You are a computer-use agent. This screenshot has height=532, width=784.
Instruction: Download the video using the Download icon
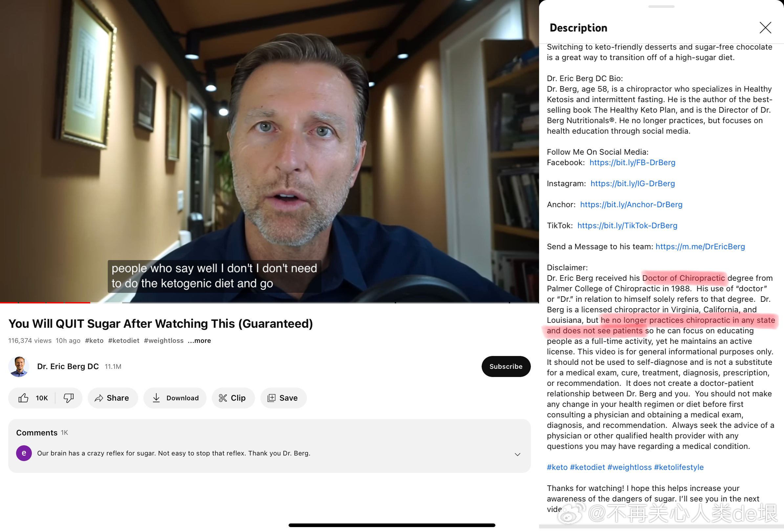[x=156, y=398]
